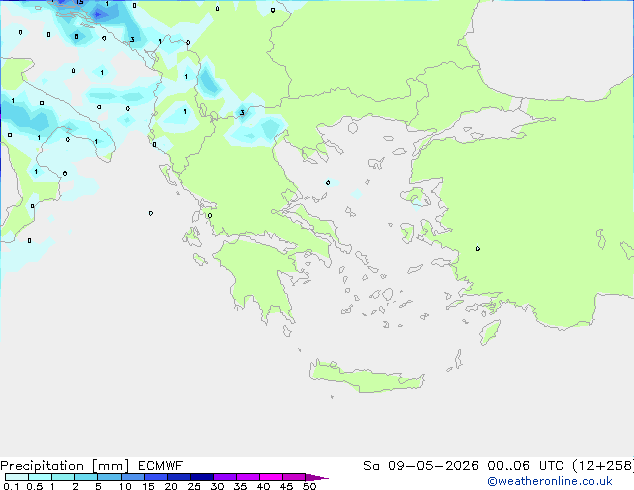The height and width of the screenshot is (490, 634).
Task: Click the (12+258) forecast offset text
Action: pyautogui.click(x=602, y=466)
